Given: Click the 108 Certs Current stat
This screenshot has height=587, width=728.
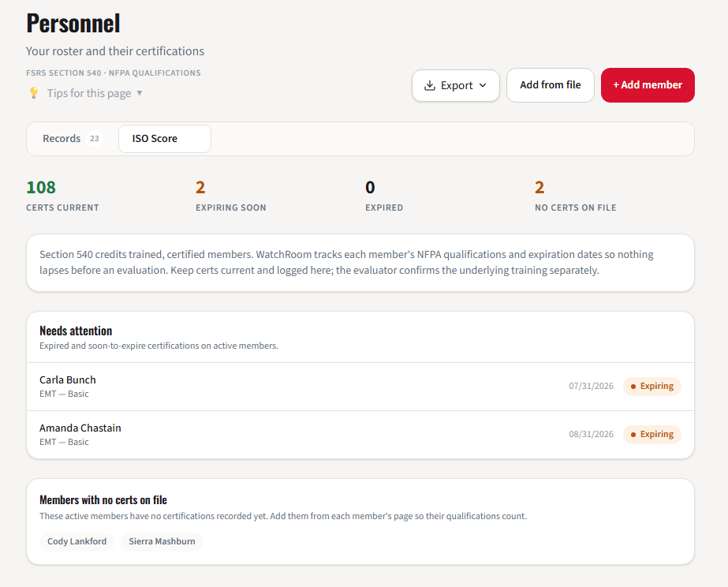Looking at the screenshot, I should click(x=62, y=196).
